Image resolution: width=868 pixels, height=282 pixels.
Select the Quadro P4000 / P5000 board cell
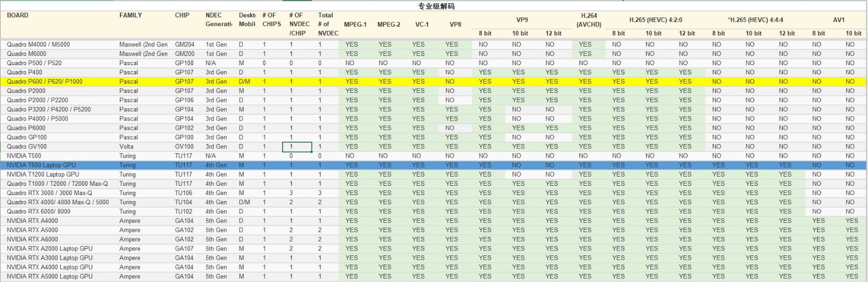37,118
